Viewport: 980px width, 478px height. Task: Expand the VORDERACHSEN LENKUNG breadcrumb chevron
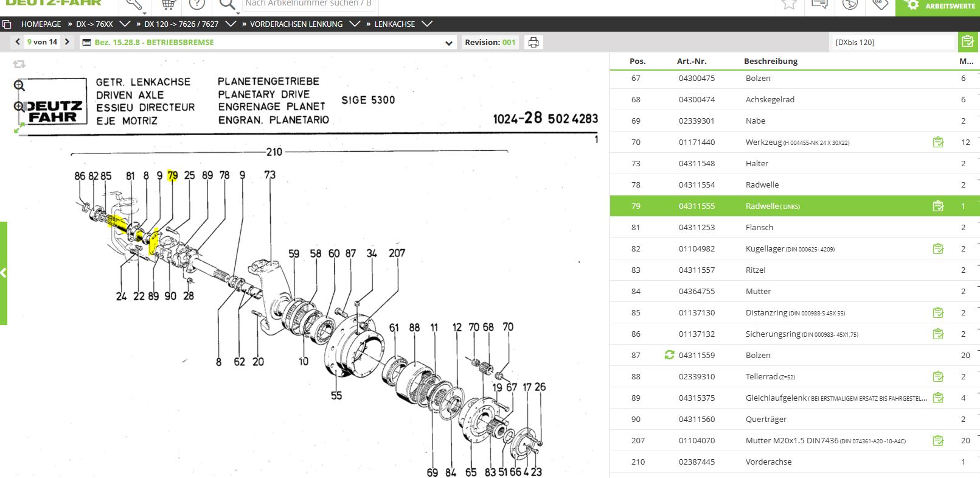click(355, 24)
